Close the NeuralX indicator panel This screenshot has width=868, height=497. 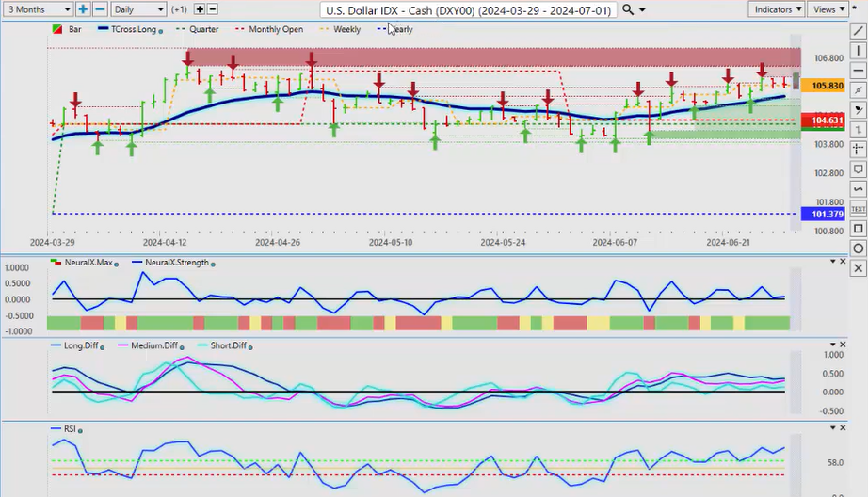tap(844, 262)
